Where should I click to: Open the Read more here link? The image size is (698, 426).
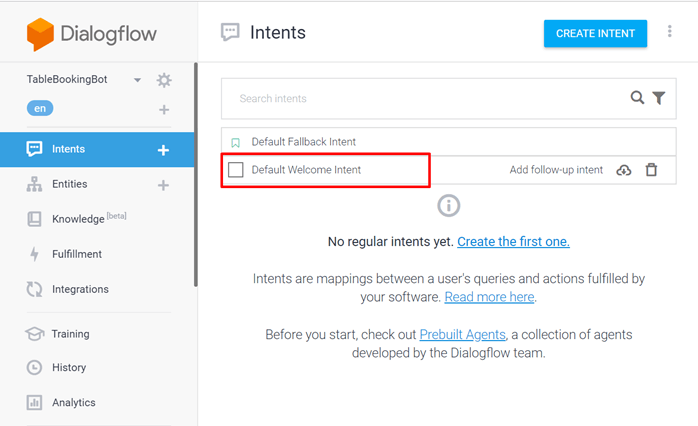pyautogui.click(x=489, y=297)
